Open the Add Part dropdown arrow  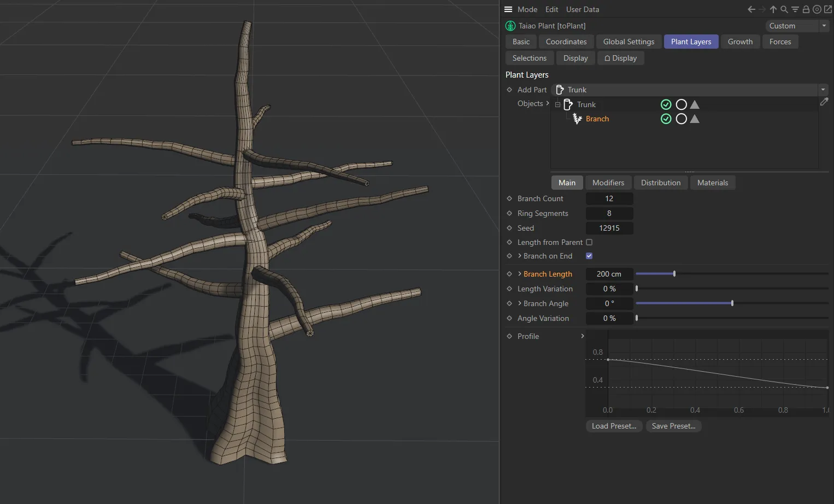[x=823, y=90]
